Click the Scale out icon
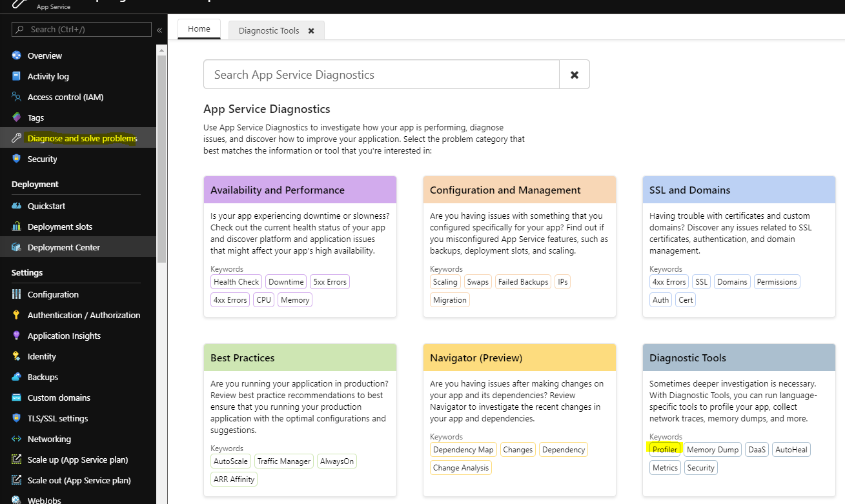Image resolution: width=845 pixels, height=504 pixels. (17, 480)
